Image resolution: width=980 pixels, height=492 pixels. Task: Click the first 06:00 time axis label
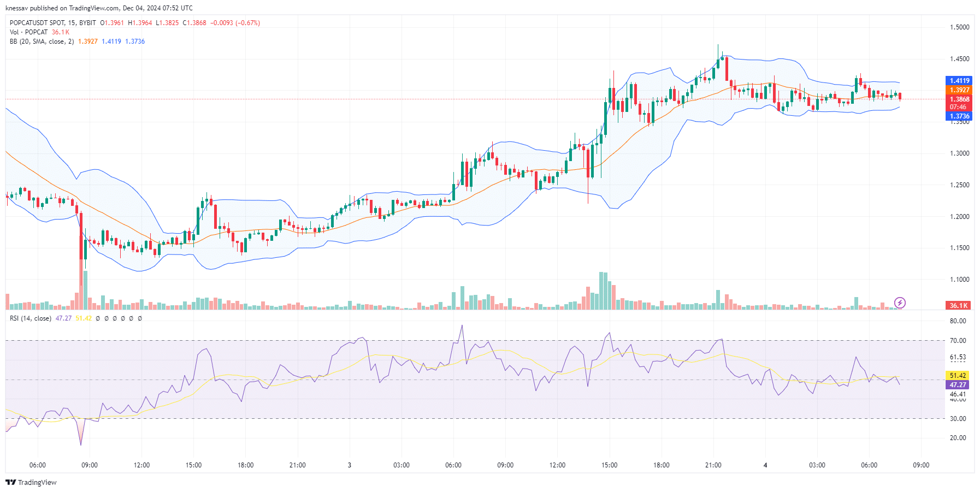point(38,465)
